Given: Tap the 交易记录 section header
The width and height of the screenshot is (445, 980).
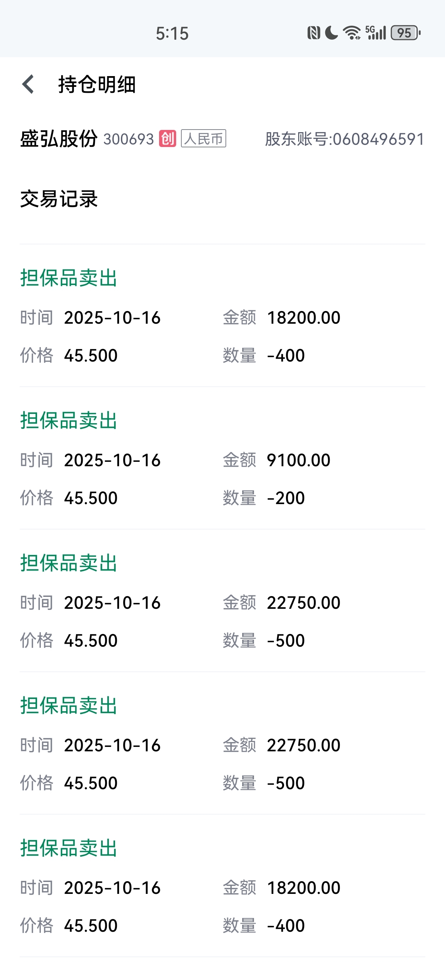Looking at the screenshot, I should click(59, 199).
